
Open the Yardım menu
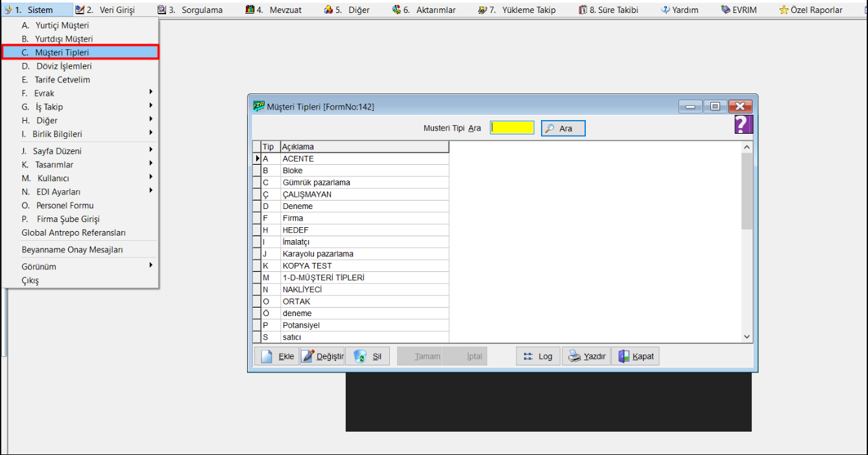point(679,10)
